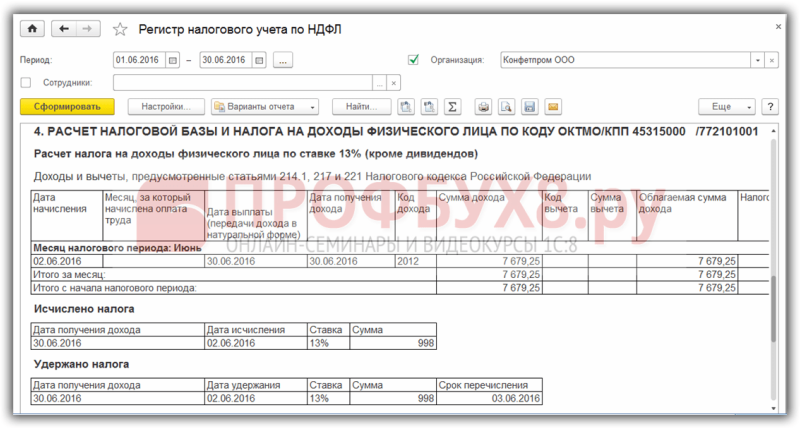Click the Sum (sigma) toolbar icon
This screenshot has height=429, width=800.
tap(452, 107)
